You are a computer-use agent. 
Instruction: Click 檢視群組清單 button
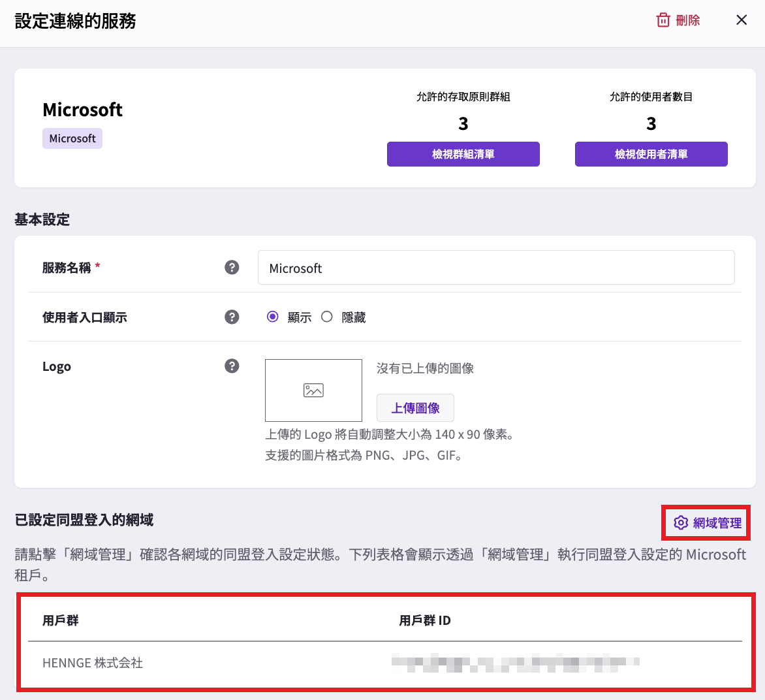click(x=463, y=154)
